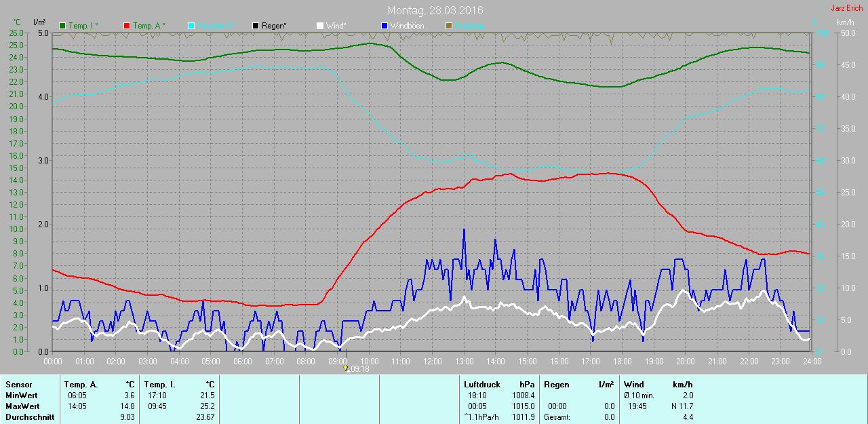Viewport: 868px width, 424px height.
Task: Click the indoor maximum value "25.2"
Action: (207, 406)
